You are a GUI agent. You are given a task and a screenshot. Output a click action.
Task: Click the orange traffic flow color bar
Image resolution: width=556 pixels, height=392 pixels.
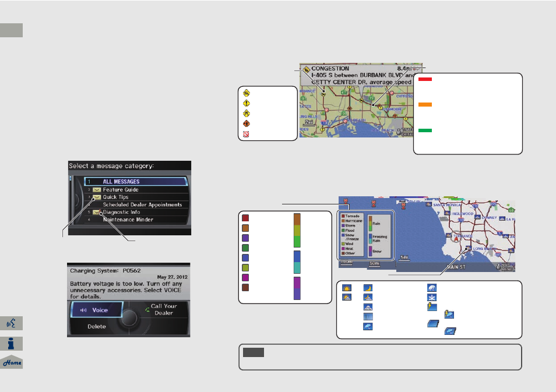(425, 105)
